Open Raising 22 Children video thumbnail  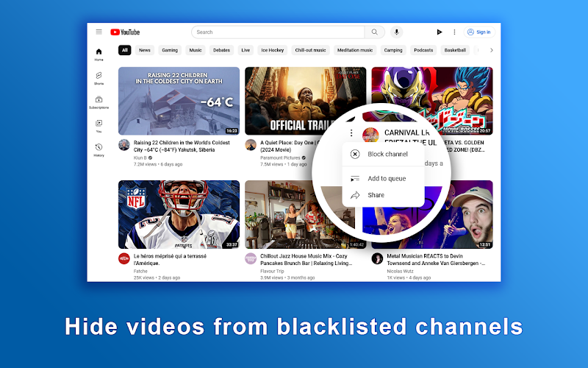click(x=179, y=101)
